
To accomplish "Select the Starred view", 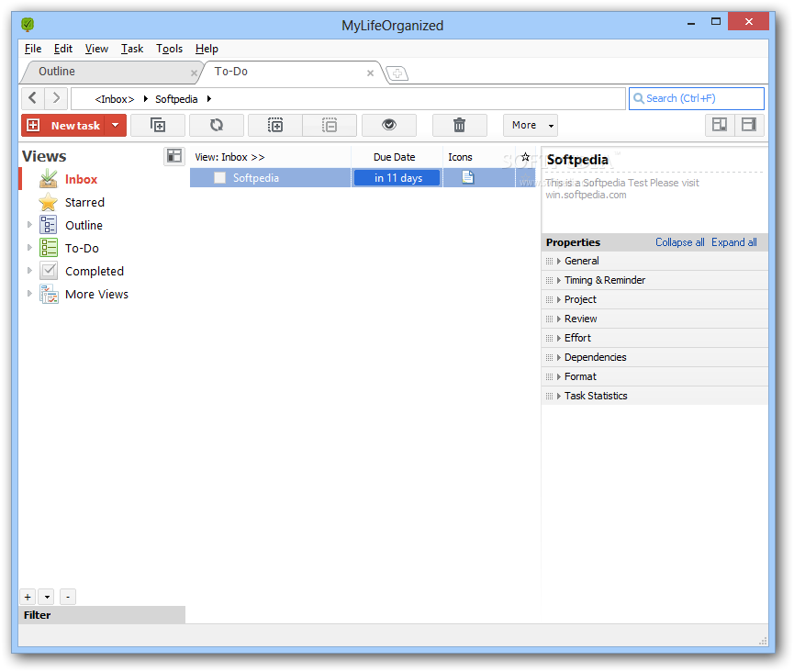I will 84,203.
